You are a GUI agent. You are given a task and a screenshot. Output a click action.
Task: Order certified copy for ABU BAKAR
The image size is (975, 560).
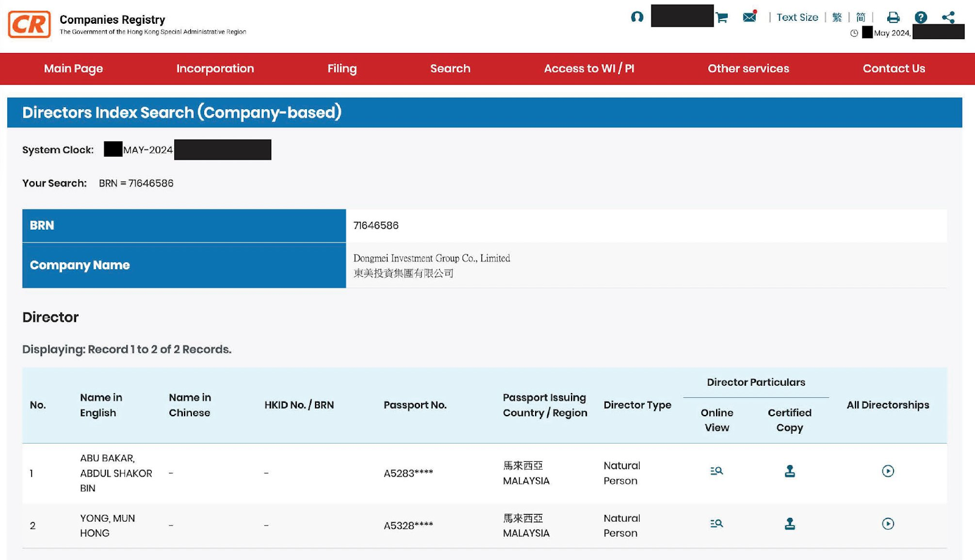(x=790, y=470)
